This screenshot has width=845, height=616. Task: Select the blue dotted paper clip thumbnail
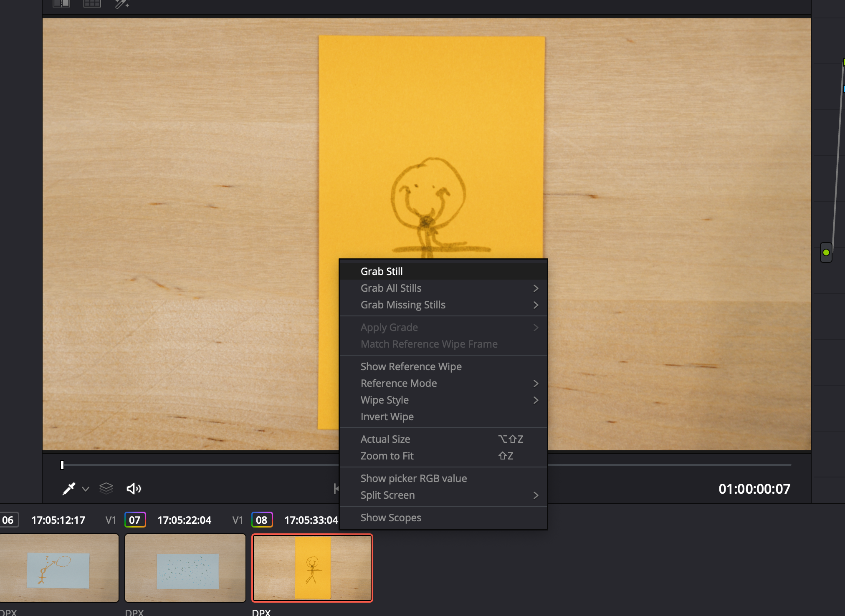coord(185,568)
